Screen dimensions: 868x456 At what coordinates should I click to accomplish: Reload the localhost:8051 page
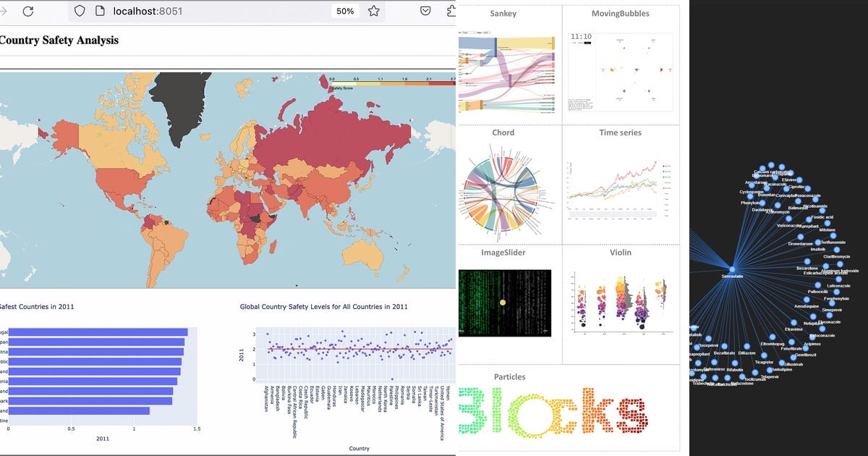pos(27,11)
